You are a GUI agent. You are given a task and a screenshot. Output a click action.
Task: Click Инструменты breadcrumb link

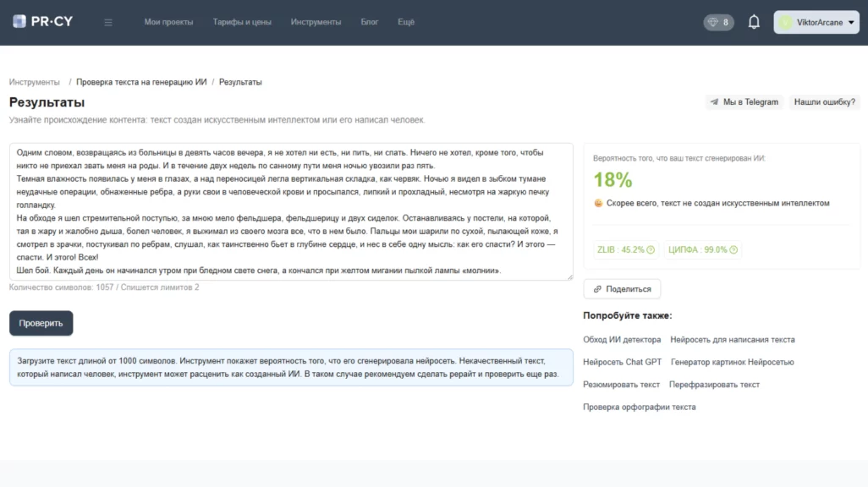35,82
